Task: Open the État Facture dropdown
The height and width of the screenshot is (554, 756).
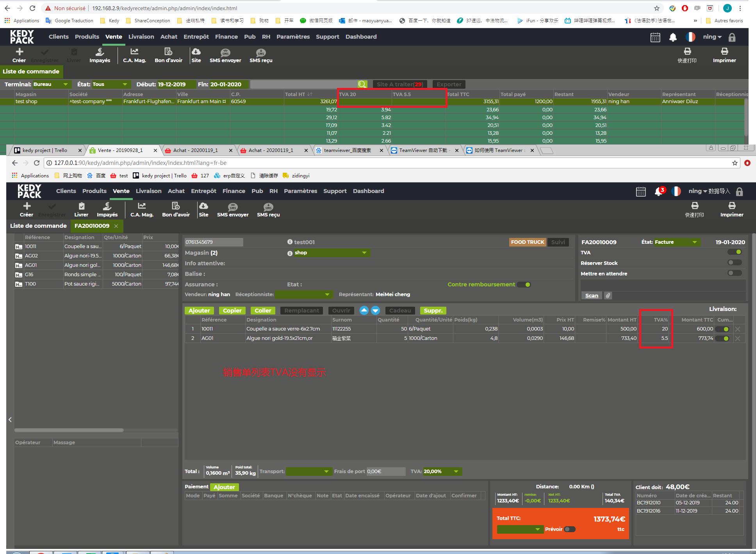Action: pyautogui.click(x=677, y=242)
